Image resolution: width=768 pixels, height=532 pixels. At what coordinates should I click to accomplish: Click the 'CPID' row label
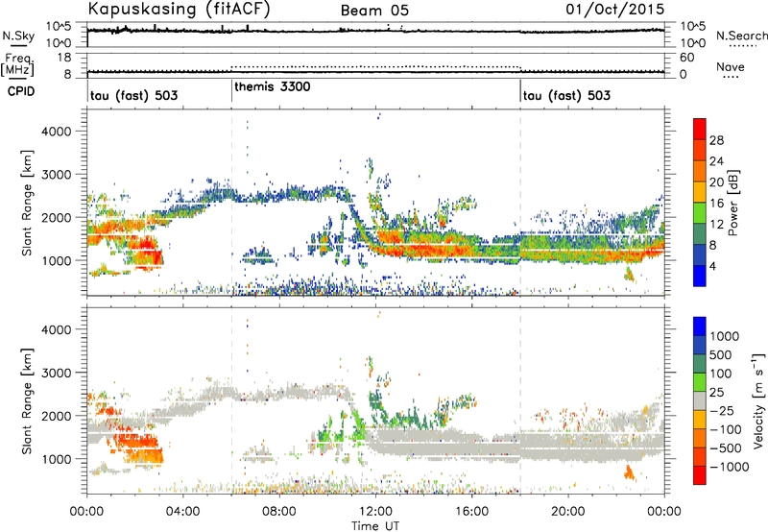pos(21,91)
